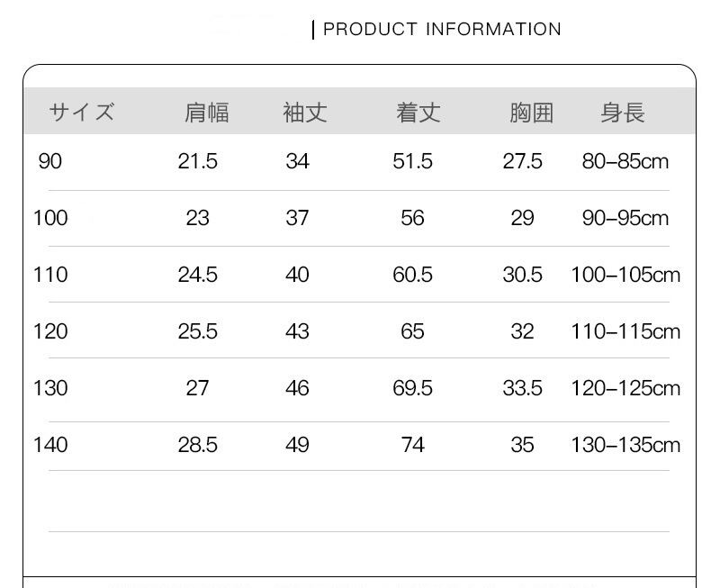This screenshot has height=588, width=720.
Task: Click shoulder width value 21.5
Action: pos(198,161)
